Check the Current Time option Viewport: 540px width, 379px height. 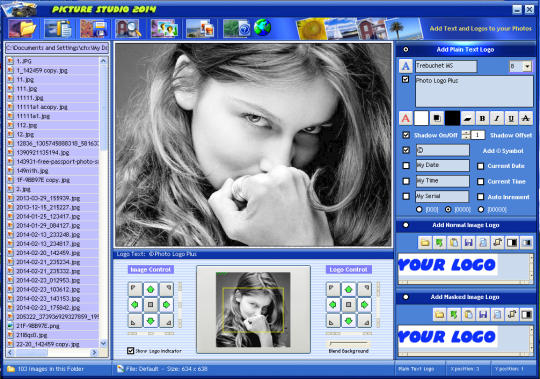point(480,181)
